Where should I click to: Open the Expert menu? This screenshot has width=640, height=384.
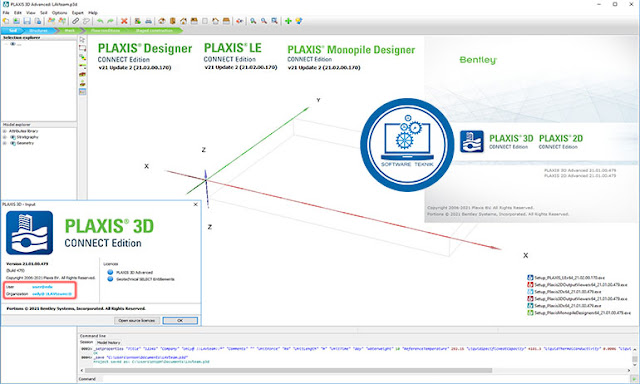pyautogui.click(x=78, y=13)
